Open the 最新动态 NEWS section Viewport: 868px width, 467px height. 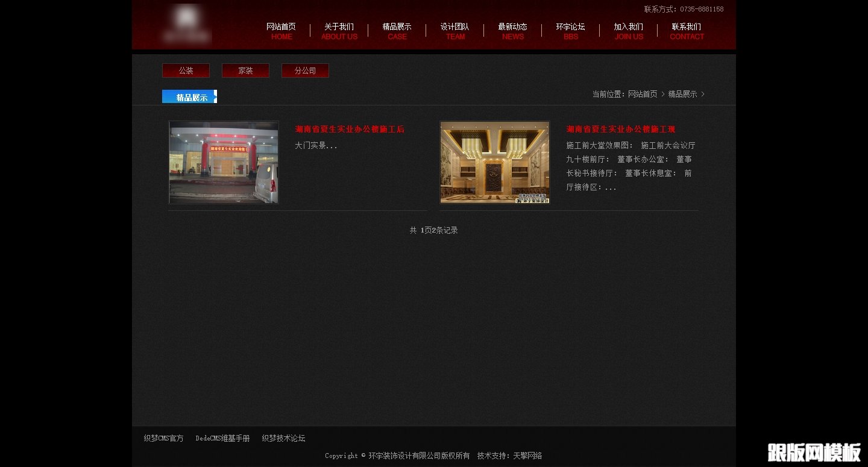512,31
